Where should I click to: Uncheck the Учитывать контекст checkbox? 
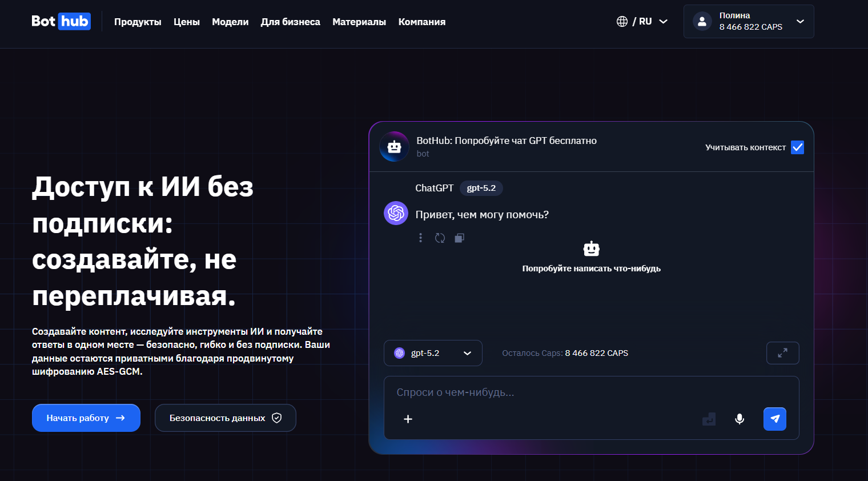[x=797, y=147]
